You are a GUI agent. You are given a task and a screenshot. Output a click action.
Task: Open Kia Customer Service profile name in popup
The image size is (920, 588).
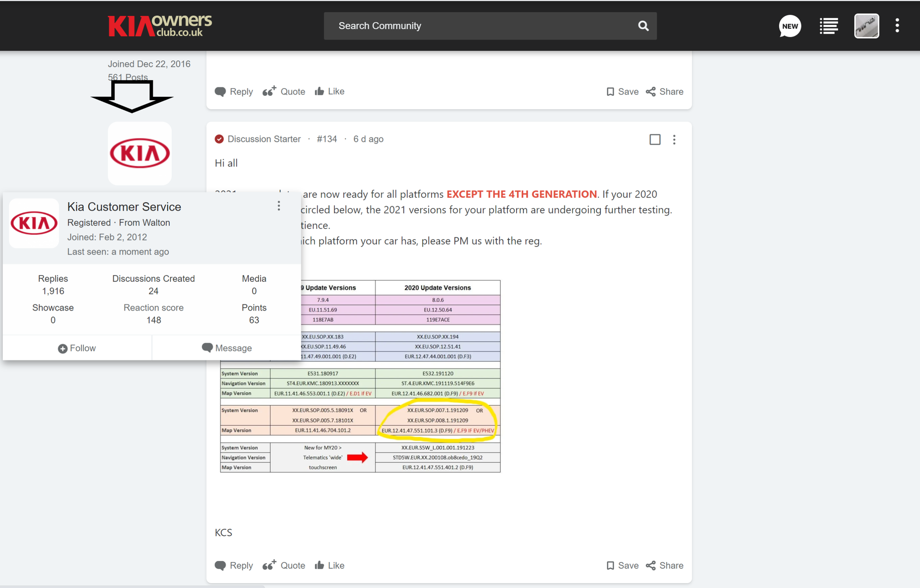[124, 207]
